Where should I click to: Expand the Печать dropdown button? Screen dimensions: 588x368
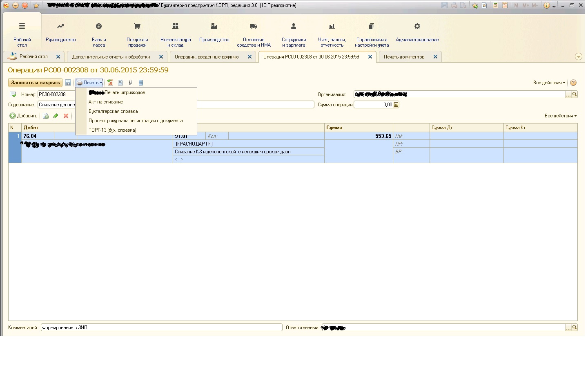89,83
